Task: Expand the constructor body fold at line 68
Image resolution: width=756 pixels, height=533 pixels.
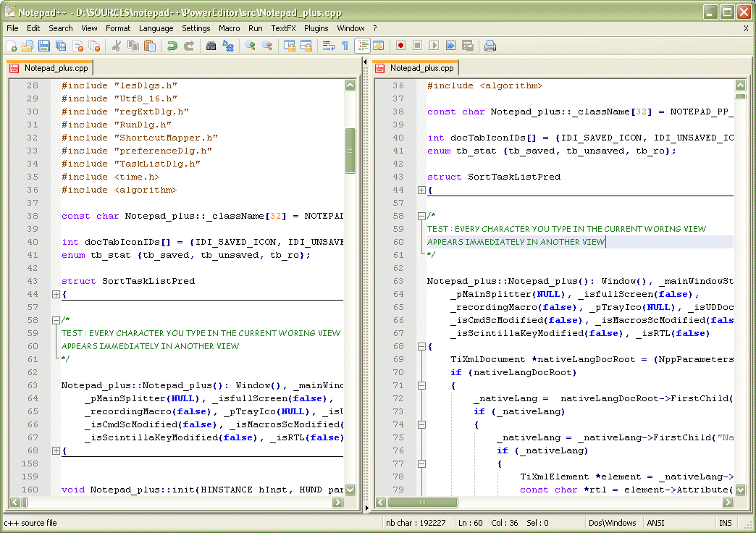Action: pyautogui.click(x=56, y=450)
